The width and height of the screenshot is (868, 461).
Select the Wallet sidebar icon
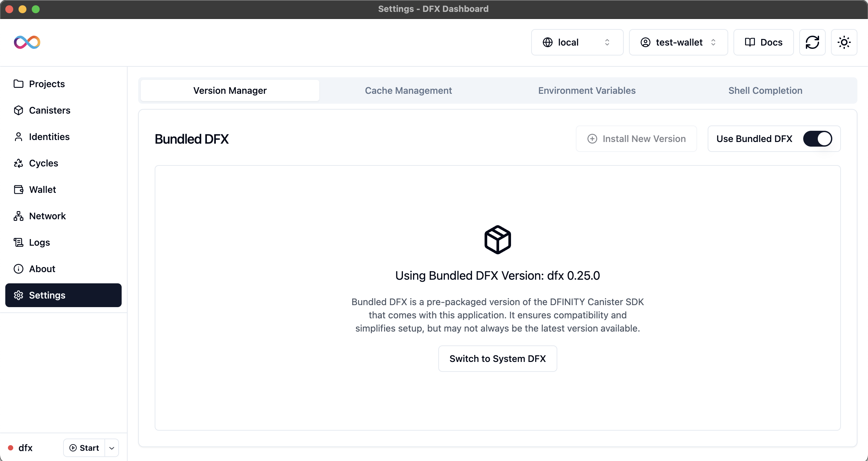19,189
